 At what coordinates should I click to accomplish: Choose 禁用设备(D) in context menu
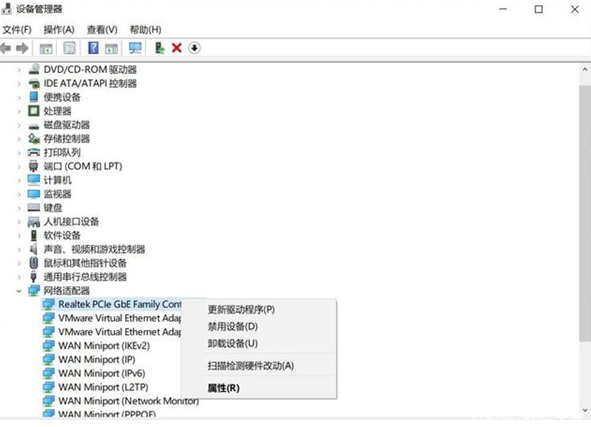(x=233, y=326)
